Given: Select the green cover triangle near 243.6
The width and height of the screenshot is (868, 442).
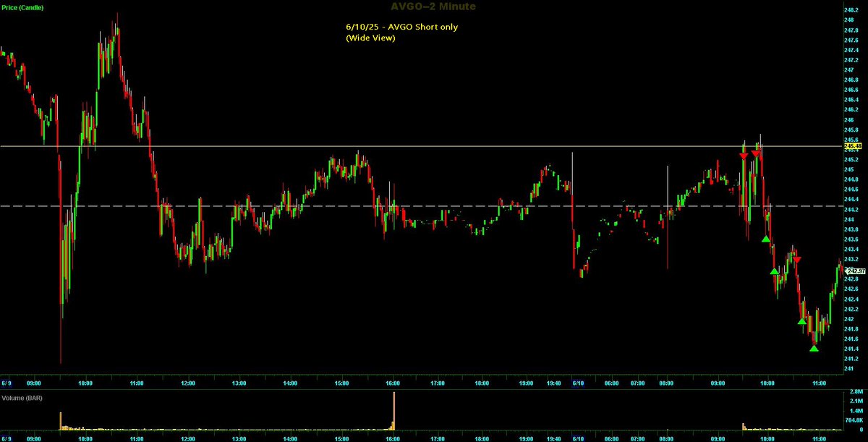Looking at the screenshot, I should coord(766,239).
